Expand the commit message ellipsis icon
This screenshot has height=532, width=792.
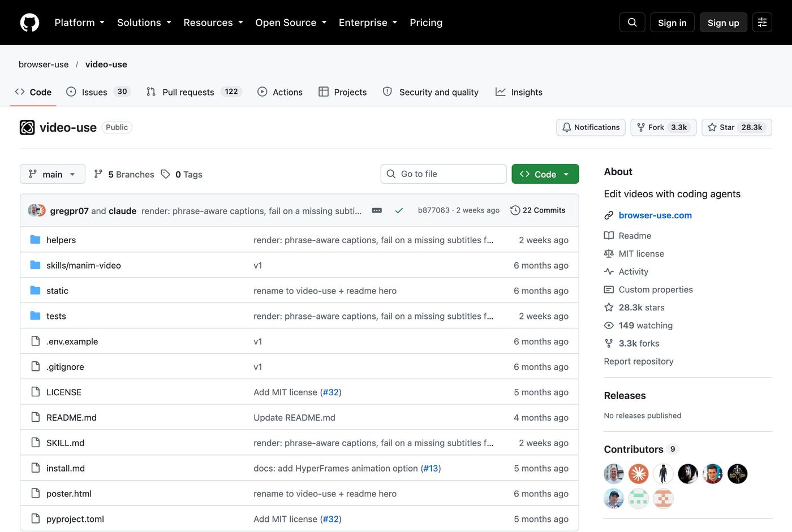pyautogui.click(x=377, y=210)
